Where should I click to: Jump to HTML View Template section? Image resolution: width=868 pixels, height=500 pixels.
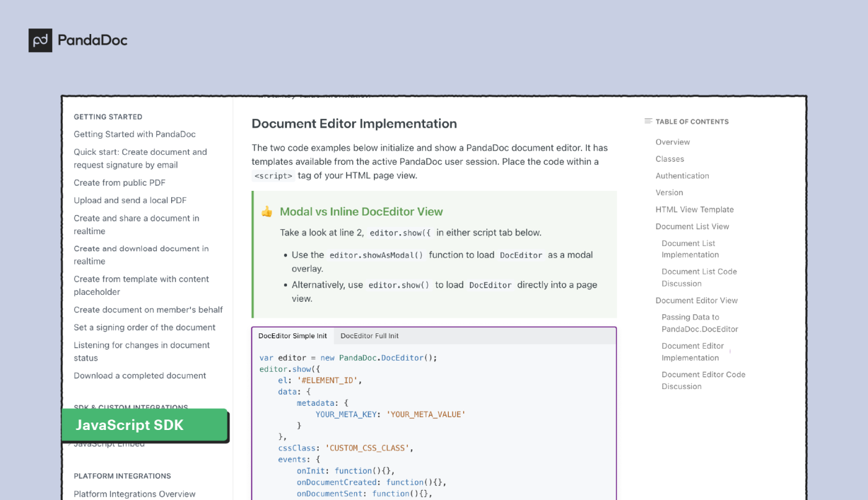click(694, 209)
